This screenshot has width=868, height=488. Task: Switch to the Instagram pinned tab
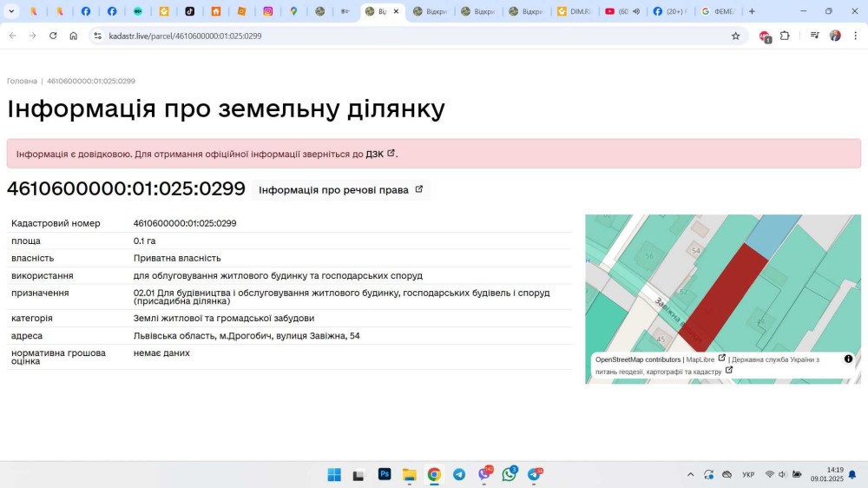(268, 11)
